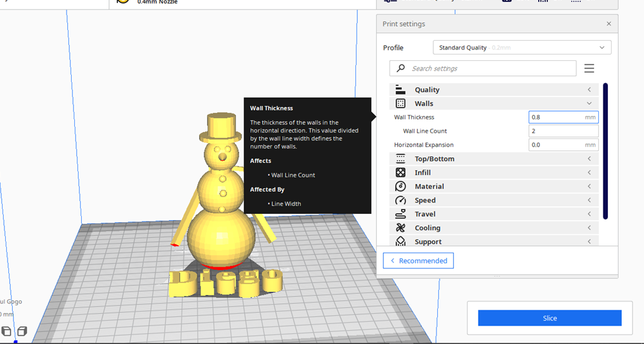Screen dimensions: 644x344
Task: Click the Travel category icon
Action: 400,214
